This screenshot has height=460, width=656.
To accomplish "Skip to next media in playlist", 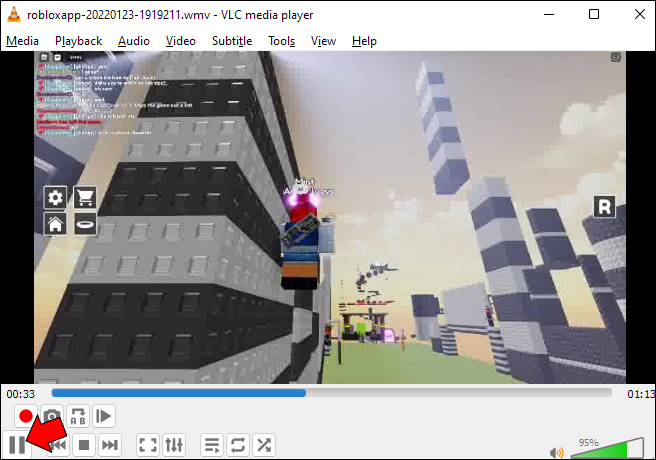I will point(110,445).
